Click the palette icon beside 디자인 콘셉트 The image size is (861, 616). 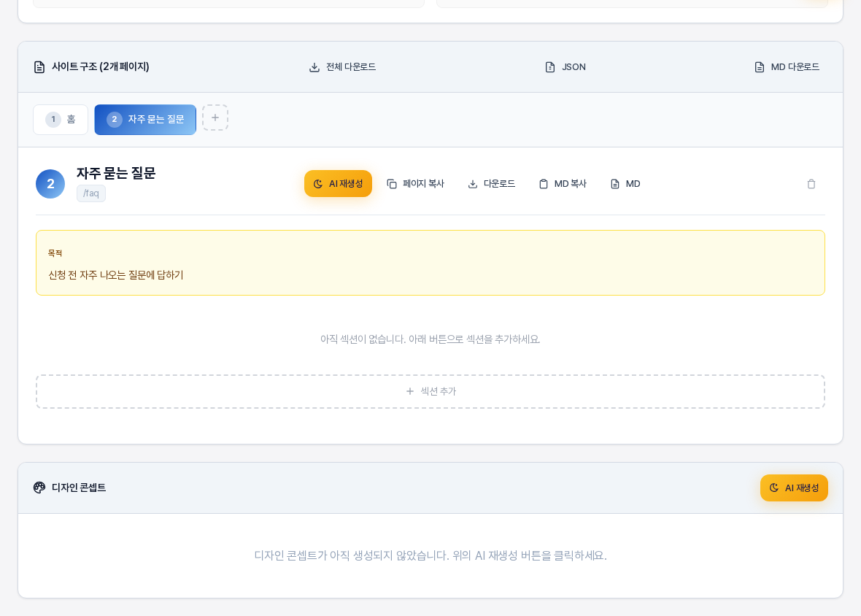39,488
